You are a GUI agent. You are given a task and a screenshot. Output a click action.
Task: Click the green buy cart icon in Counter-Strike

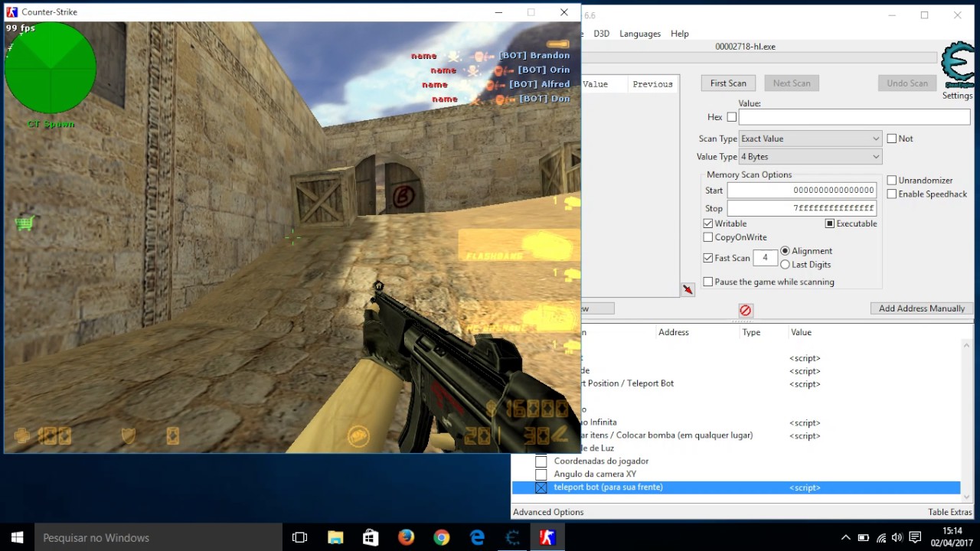[x=24, y=223]
